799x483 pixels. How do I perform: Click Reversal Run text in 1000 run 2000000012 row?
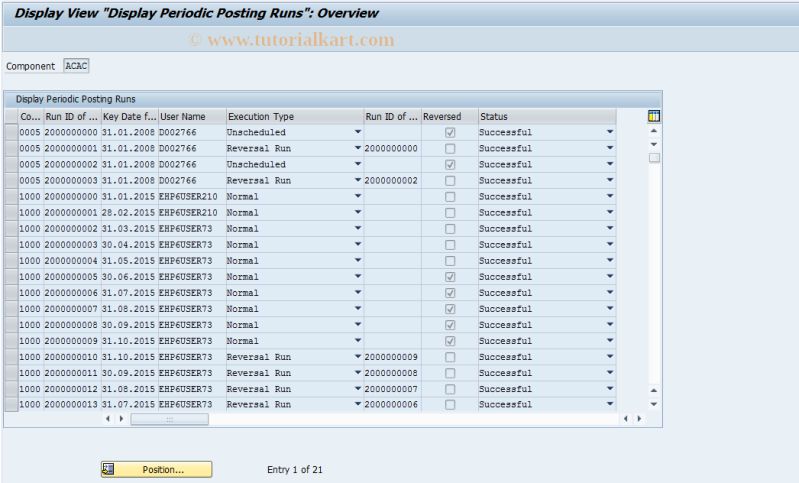[x=259, y=389]
